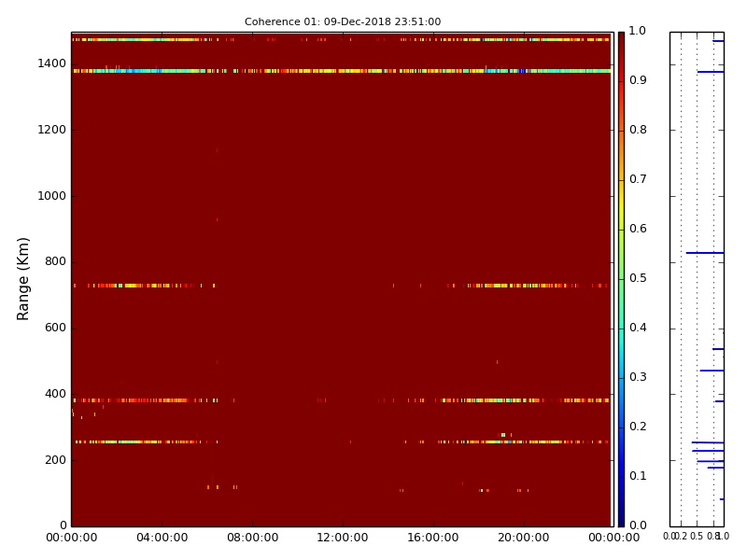The height and width of the screenshot is (560, 747).
Task: Click the 04:00:00 time axis label
Action: (x=162, y=538)
